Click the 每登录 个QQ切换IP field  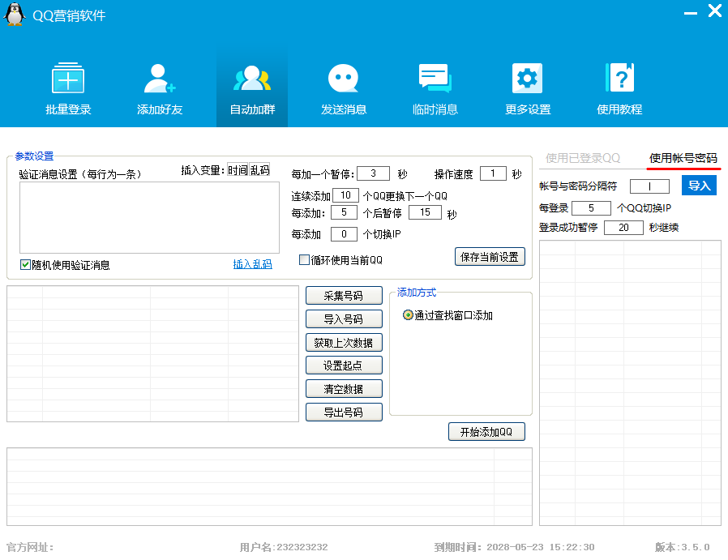[x=591, y=208]
